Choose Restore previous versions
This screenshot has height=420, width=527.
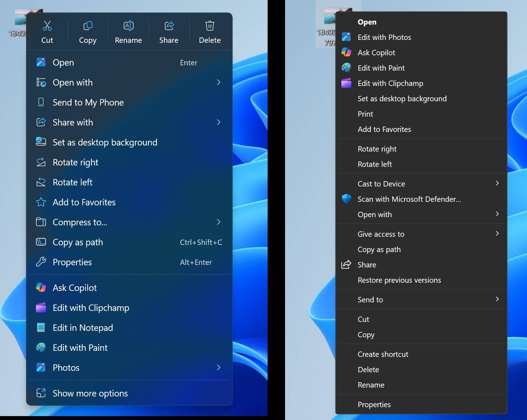click(x=422, y=280)
